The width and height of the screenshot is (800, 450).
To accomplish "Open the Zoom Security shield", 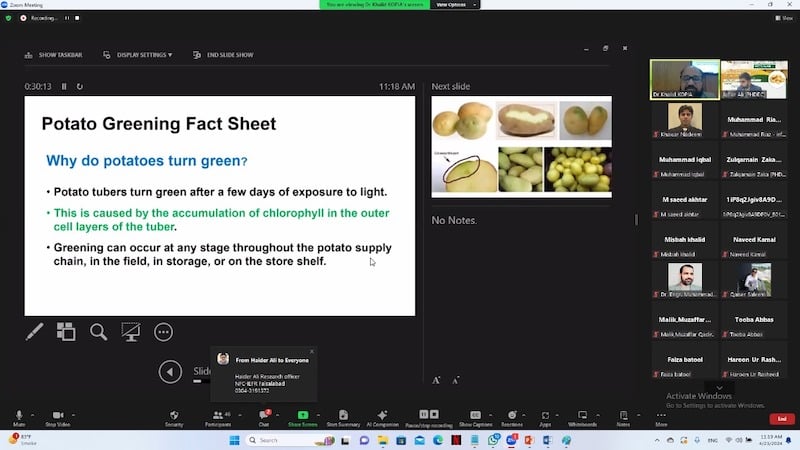I will [174, 417].
